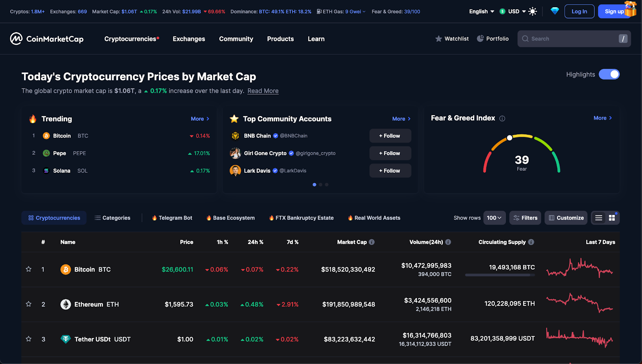Click the Log In button
642x364 pixels.
coord(579,11)
